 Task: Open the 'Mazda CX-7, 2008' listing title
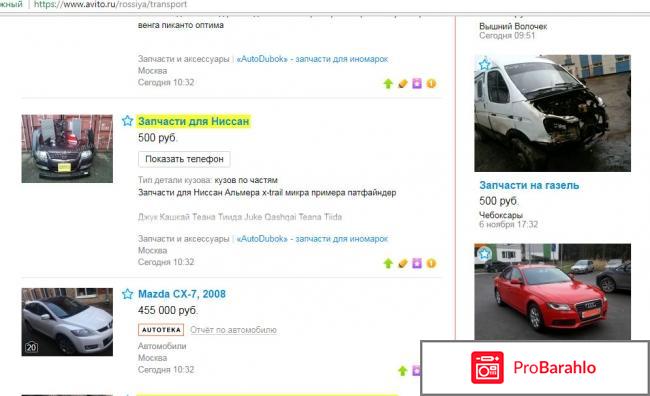[182, 294]
